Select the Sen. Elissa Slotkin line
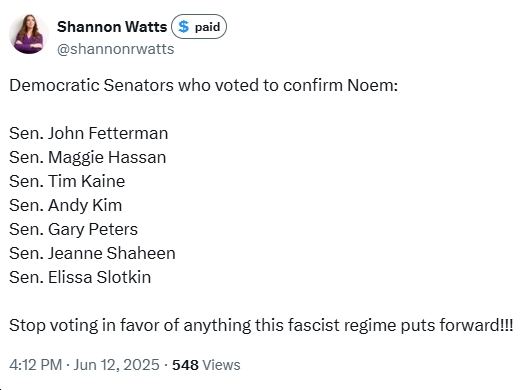 click(x=80, y=277)
